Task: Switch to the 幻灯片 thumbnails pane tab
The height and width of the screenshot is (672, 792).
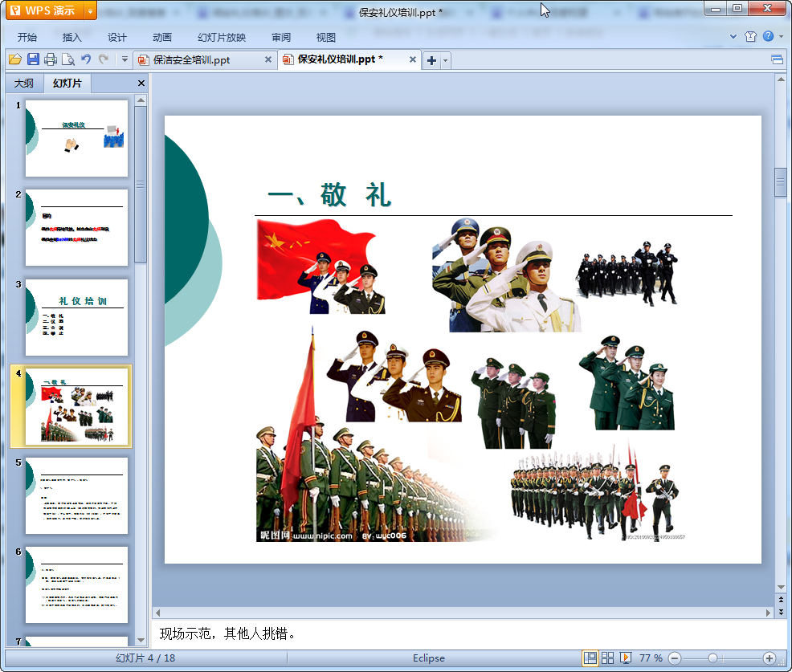Action: 67,83
